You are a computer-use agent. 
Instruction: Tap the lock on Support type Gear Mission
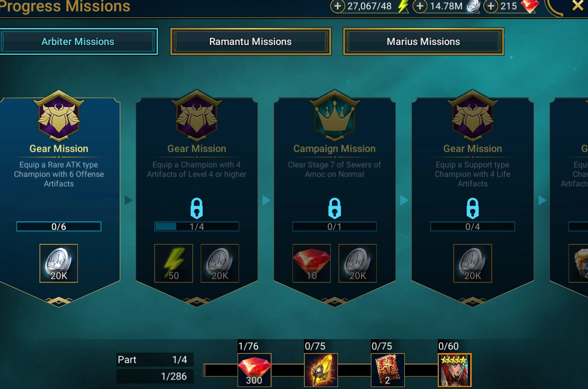click(473, 208)
